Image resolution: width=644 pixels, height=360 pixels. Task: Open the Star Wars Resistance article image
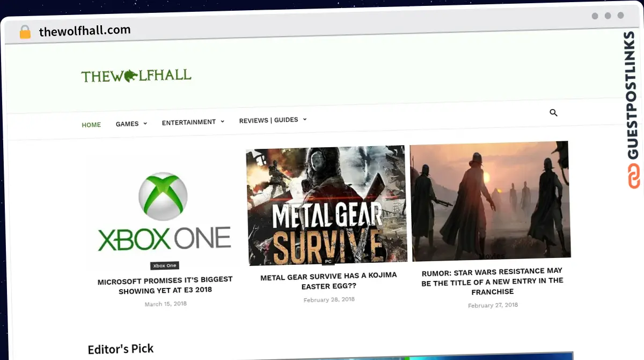(490, 200)
